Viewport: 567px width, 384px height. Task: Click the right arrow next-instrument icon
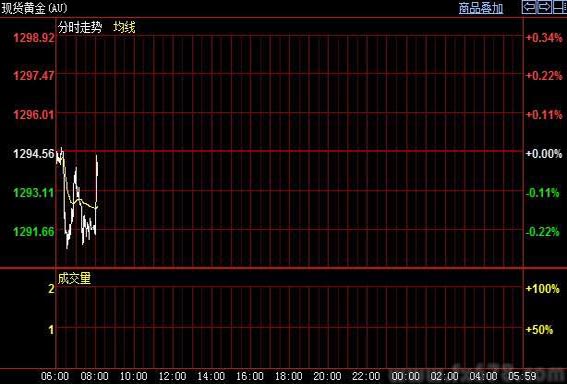pyautogui.click(x=545, y=7)
